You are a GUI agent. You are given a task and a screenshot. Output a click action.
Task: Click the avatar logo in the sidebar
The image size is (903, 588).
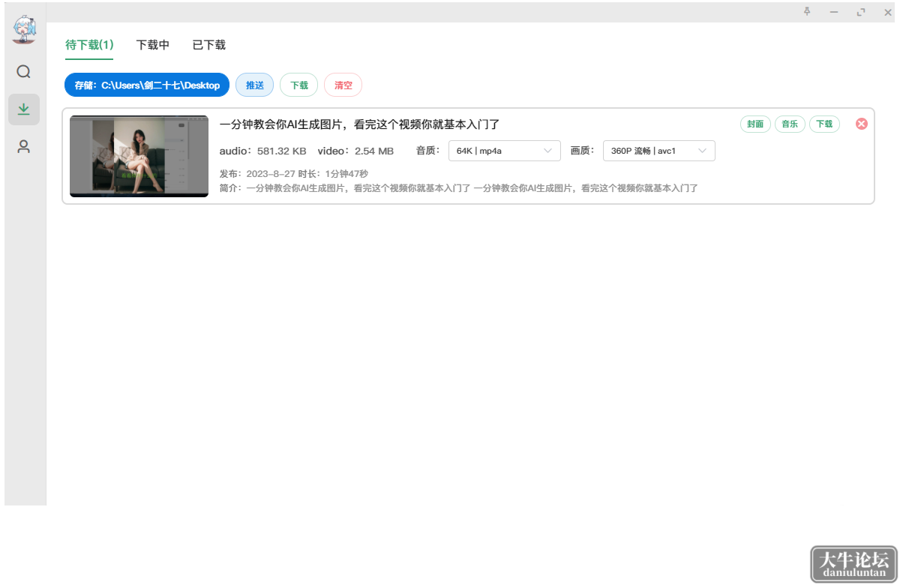tap(24, 30)
